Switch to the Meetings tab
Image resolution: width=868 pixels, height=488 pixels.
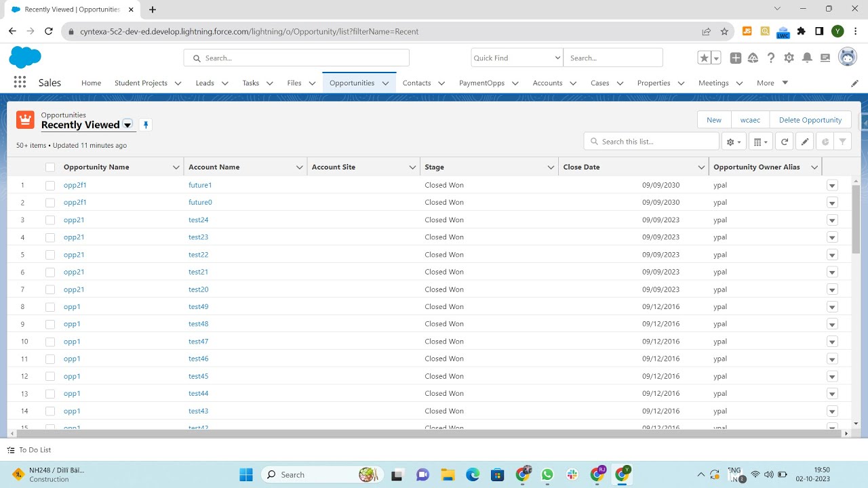point(713,83)
